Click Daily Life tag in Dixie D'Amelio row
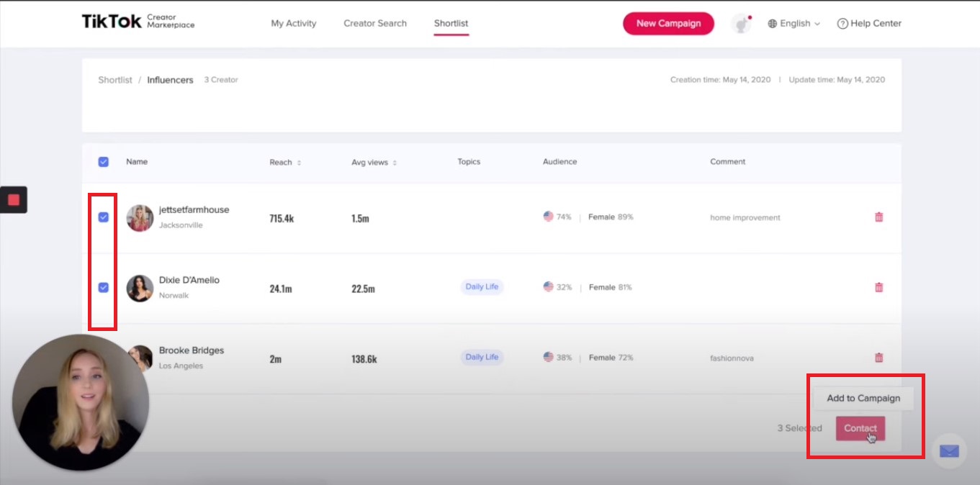This screenshot has height=485, width=980. [482, 286]
